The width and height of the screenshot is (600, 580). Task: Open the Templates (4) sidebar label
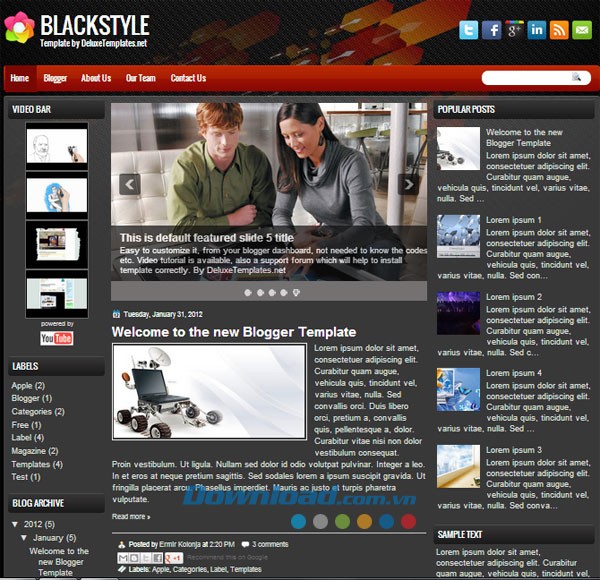point(37,464)
